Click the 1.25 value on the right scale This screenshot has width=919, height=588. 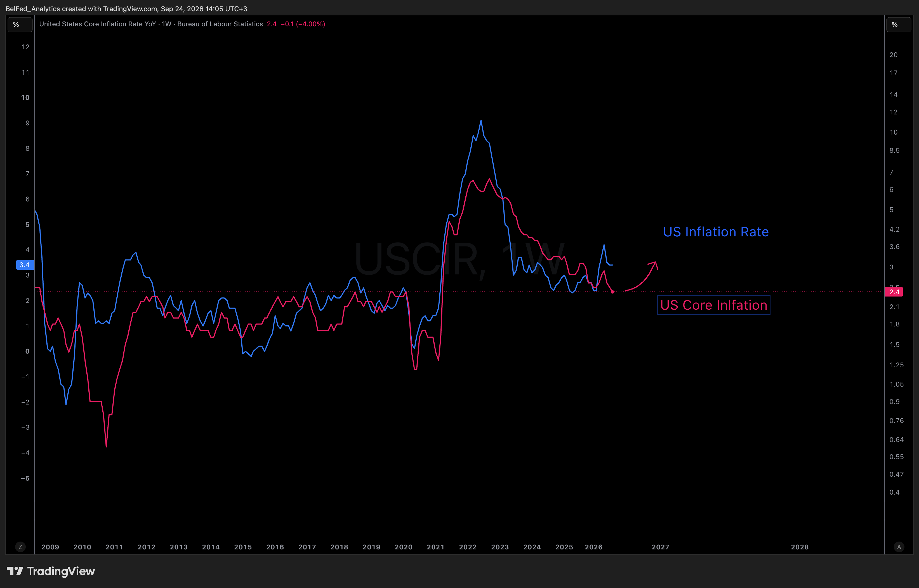coord(896,365)
